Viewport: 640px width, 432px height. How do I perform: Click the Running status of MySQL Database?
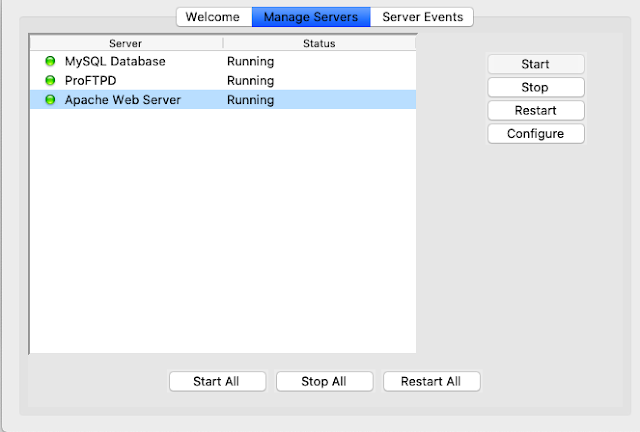click(251, 62)
